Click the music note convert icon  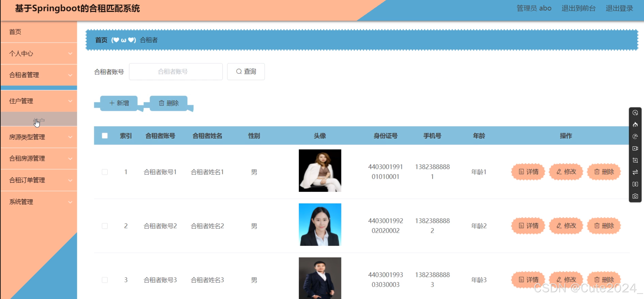point(635,137)
